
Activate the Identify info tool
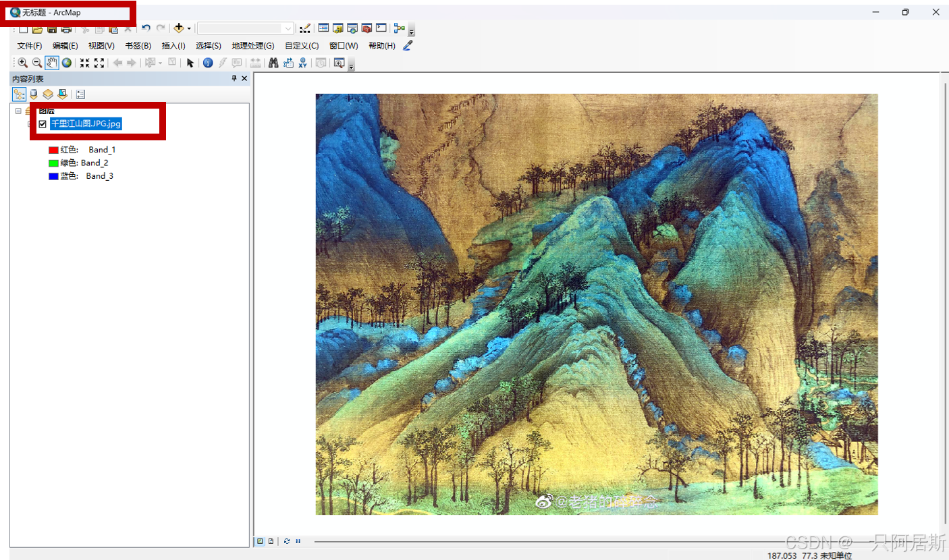pos(208,63)
